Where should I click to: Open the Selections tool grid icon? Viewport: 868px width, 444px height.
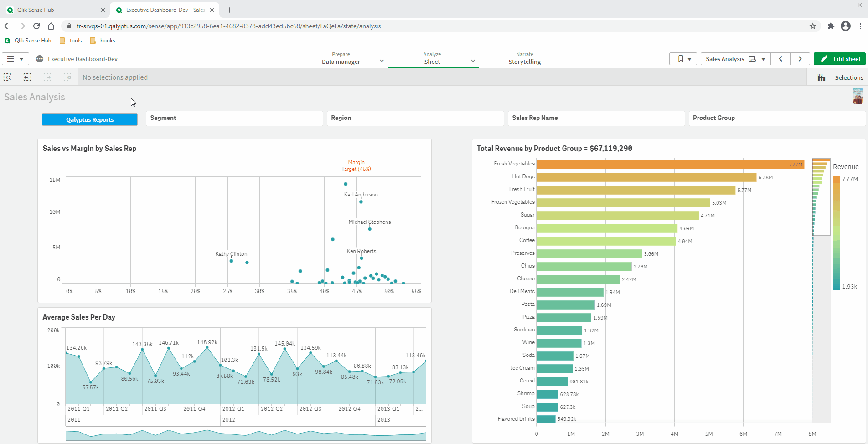point(821,77)
